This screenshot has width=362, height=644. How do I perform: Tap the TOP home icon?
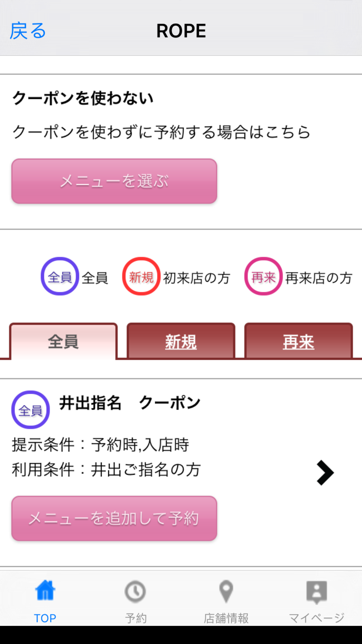[45, 591]
